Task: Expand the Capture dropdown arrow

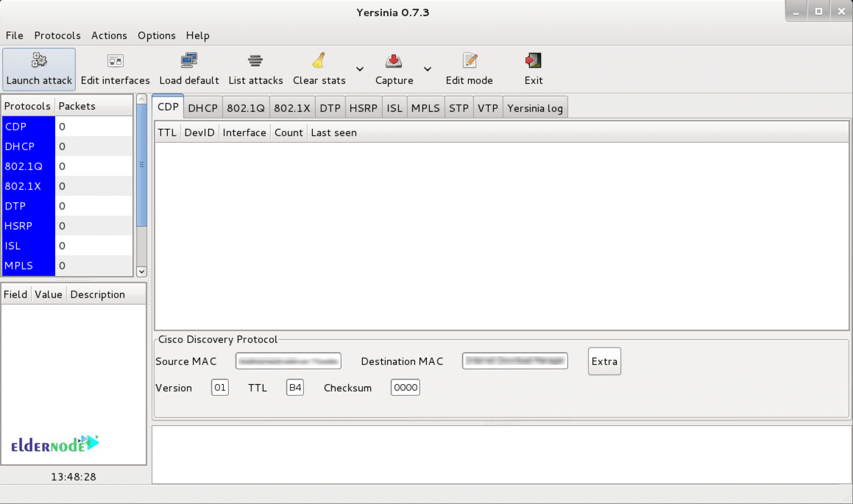Action: tap(428, 70)
